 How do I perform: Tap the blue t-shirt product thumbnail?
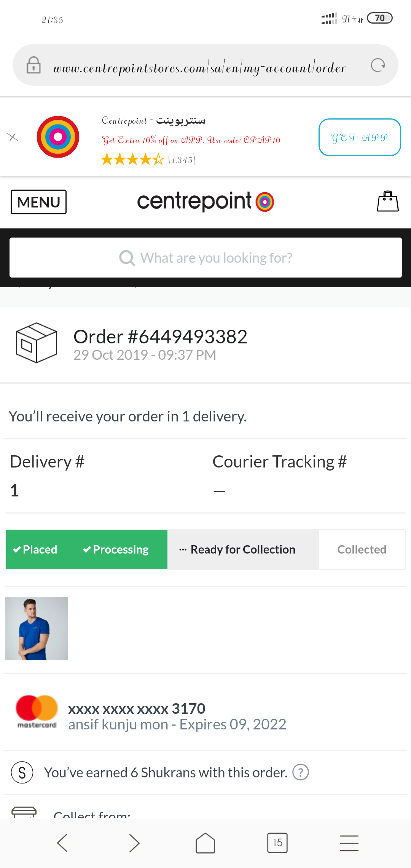(37, 629)
